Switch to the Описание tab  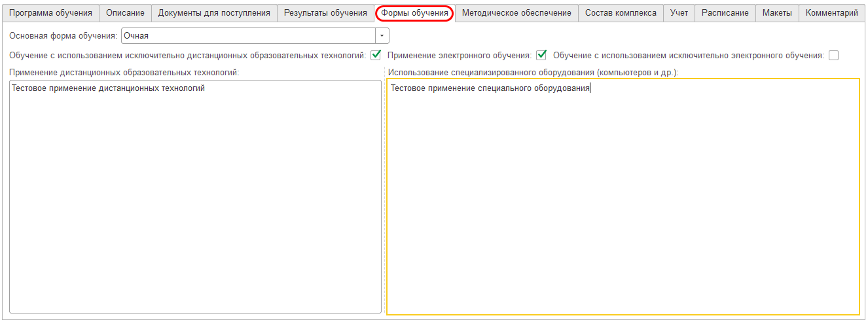[125, 13]
